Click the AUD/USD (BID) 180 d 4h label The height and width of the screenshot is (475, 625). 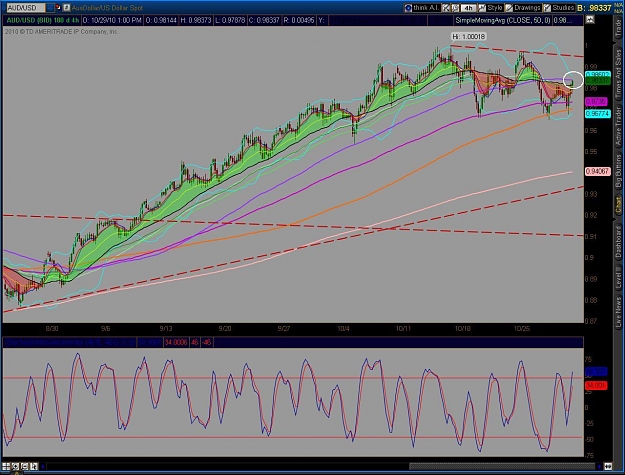tap(43, 20)
